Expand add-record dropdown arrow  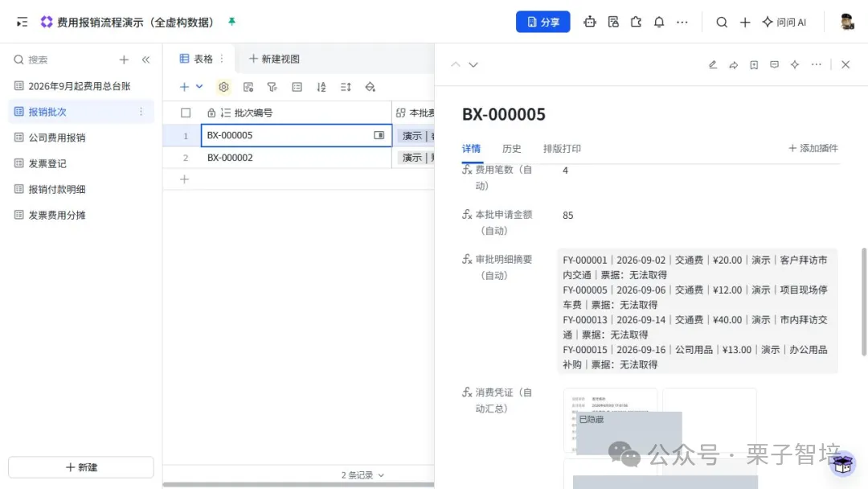[199, 86]
